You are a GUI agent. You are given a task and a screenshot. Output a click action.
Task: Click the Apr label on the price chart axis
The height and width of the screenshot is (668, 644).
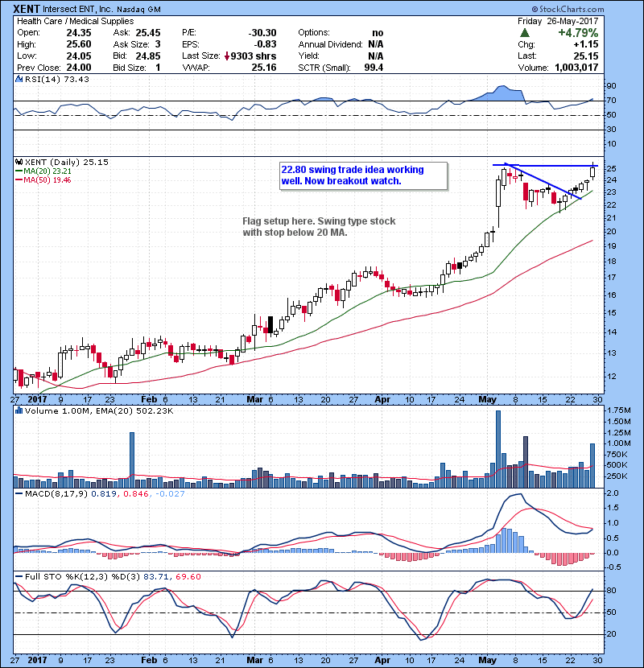pos(382,399)
